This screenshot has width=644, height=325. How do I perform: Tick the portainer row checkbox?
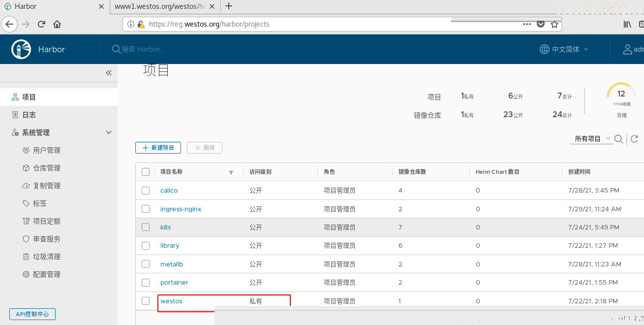(146, 283)
